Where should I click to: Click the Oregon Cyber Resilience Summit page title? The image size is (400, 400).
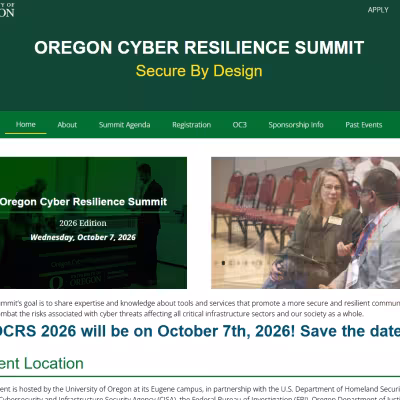(x=199, y=47)
